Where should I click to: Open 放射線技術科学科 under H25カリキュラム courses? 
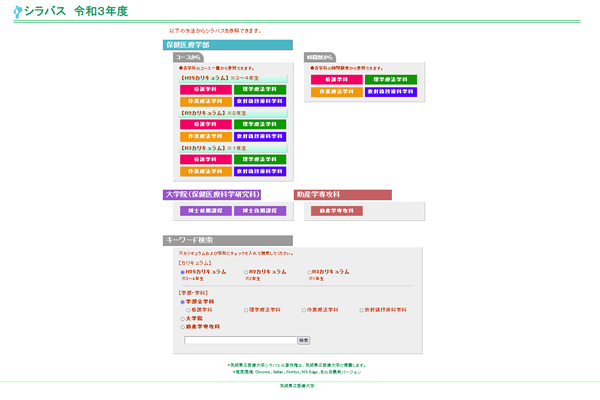point(260,101)
